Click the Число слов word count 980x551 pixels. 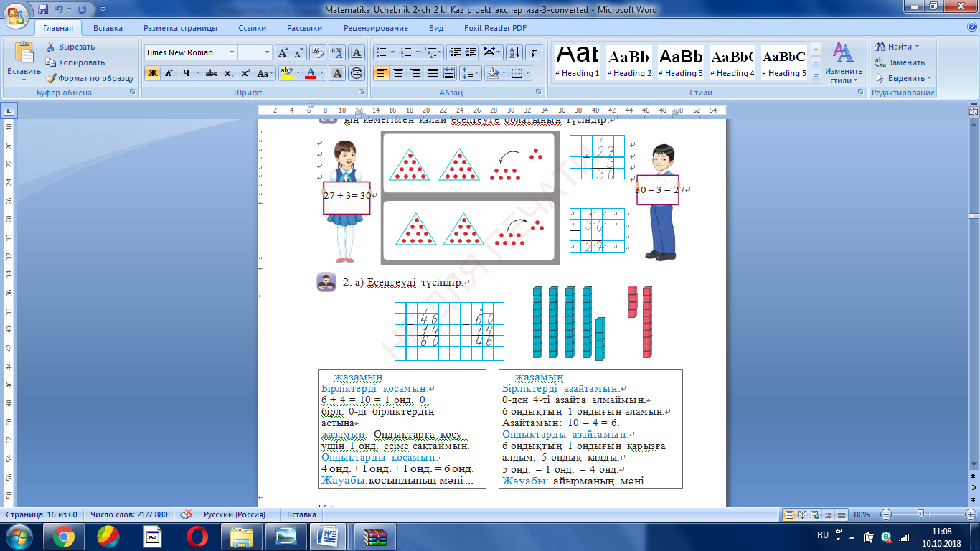[129, 514]
